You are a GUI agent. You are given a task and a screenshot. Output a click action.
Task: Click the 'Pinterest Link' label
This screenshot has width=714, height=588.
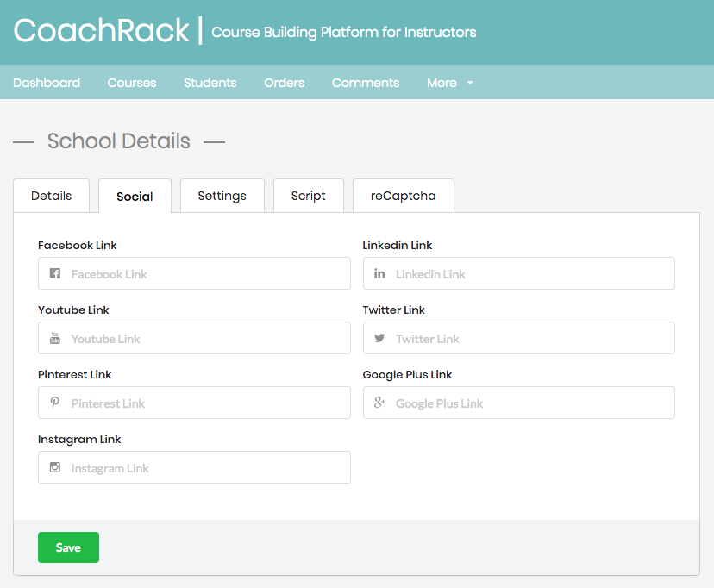75,374
